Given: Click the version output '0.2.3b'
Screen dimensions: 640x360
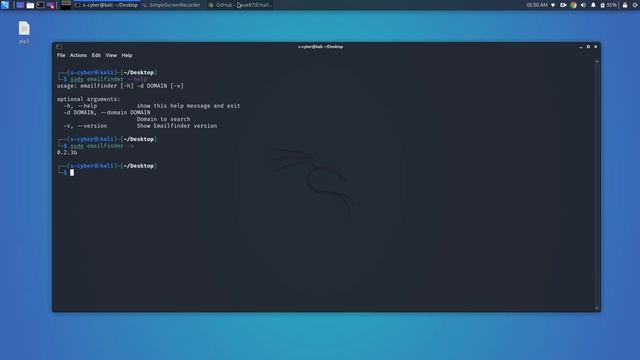Looking at the screenshot, I should click(67, 152).
